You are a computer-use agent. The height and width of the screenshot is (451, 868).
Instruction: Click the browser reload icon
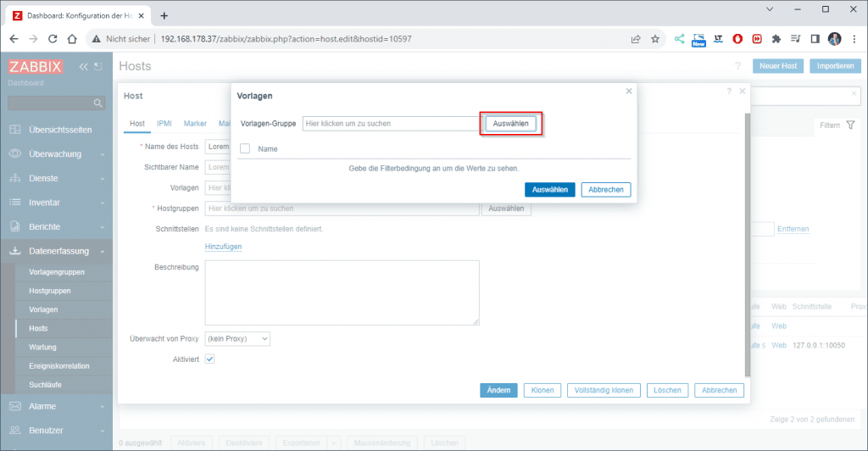(53, 39)
